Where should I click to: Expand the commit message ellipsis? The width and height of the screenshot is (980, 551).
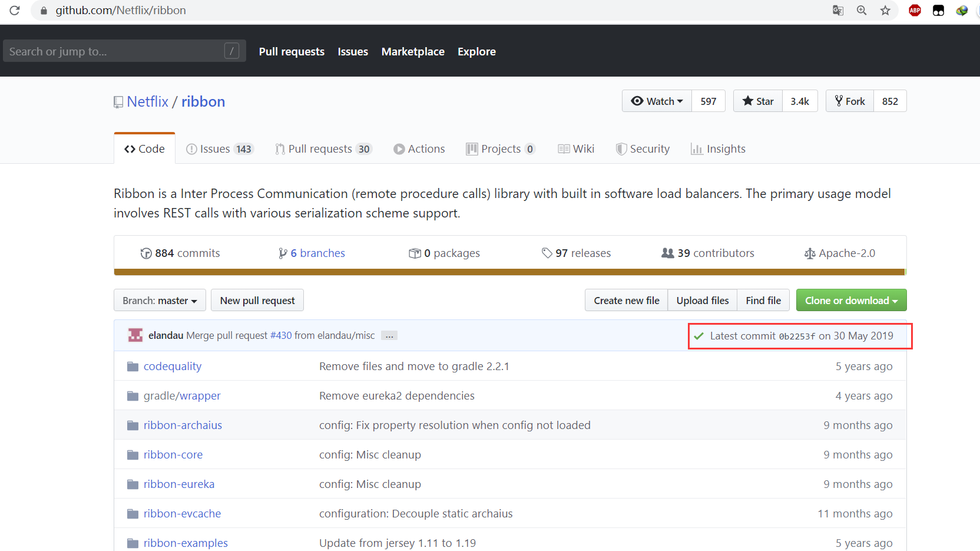coord(389,336)
